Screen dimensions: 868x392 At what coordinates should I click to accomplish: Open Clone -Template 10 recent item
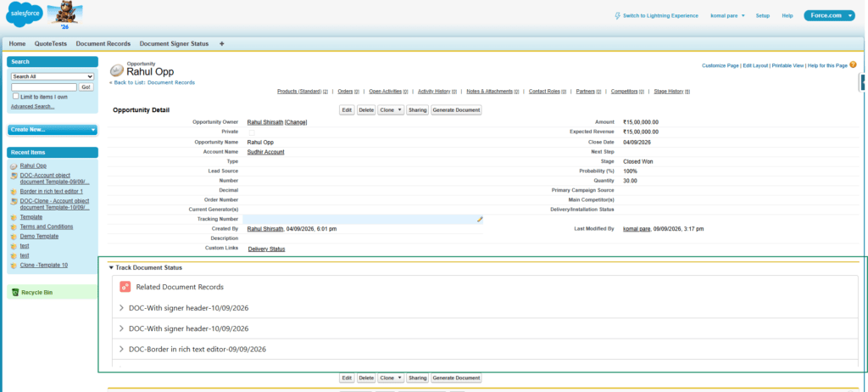[44, 265]
